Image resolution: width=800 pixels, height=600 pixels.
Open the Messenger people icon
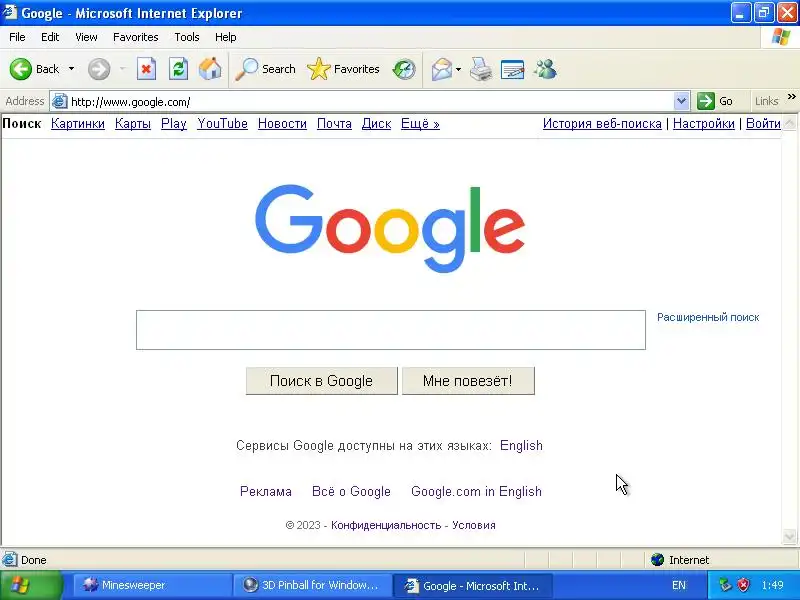[545, 69]
